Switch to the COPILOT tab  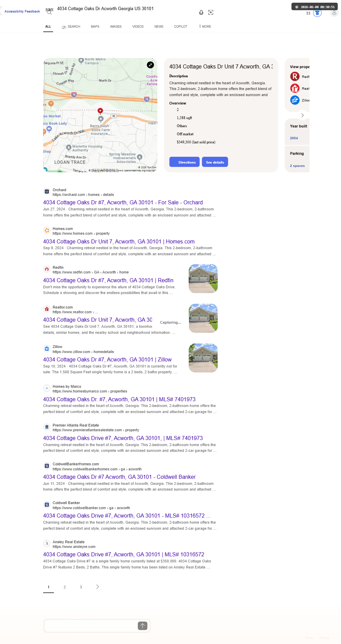click(181, 27)
